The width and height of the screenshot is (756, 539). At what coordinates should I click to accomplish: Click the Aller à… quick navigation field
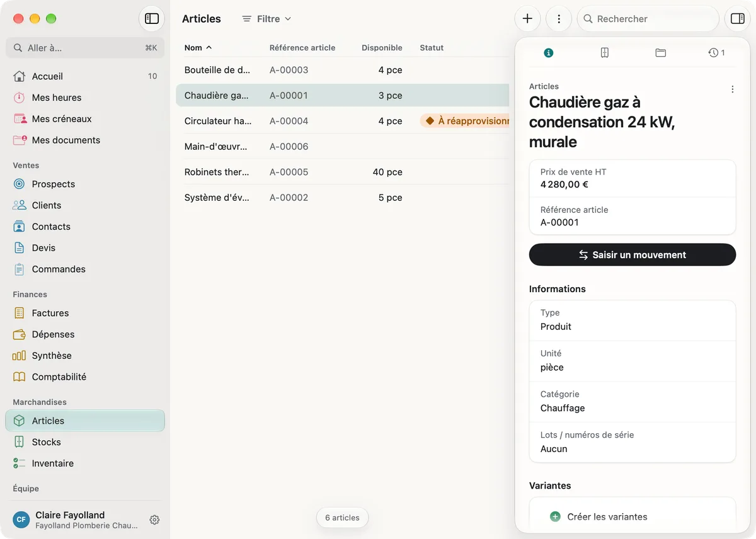point(85,48)
